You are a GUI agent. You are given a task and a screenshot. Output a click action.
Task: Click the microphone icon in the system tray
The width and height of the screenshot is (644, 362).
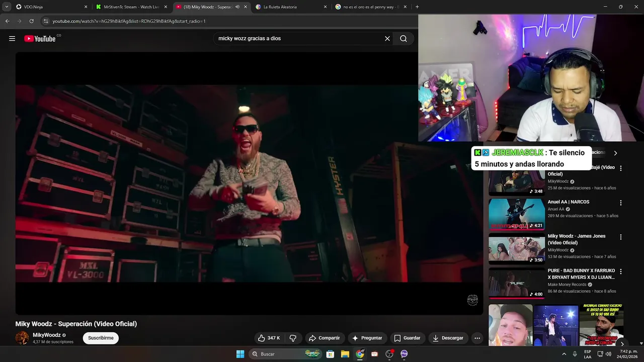click(575, 354)
